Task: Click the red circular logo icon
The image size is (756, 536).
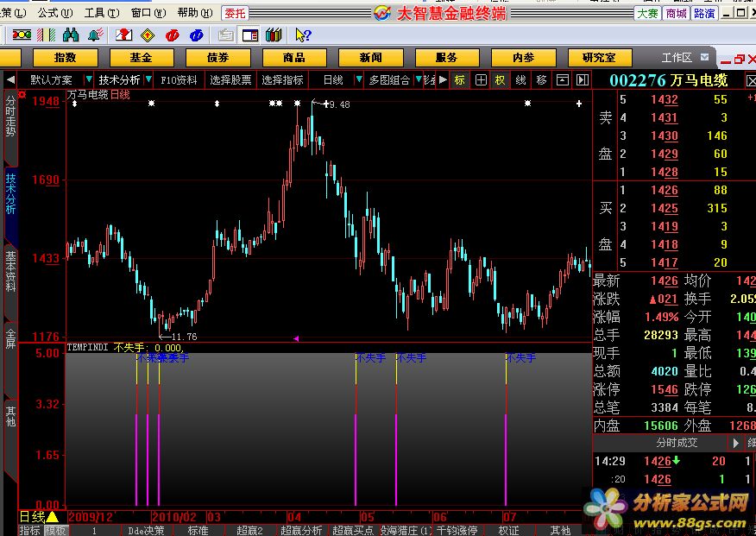Action: [x=172, y=35]
